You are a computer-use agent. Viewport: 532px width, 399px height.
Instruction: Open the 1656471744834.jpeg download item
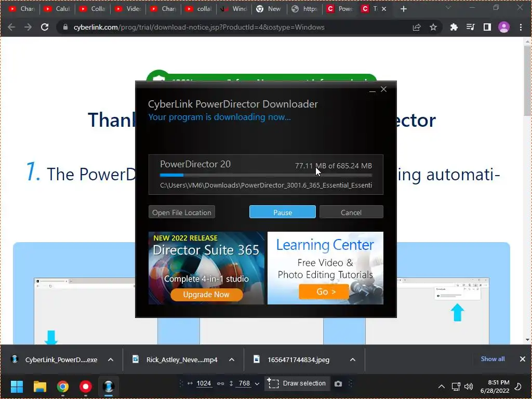[x=292, y=360]
